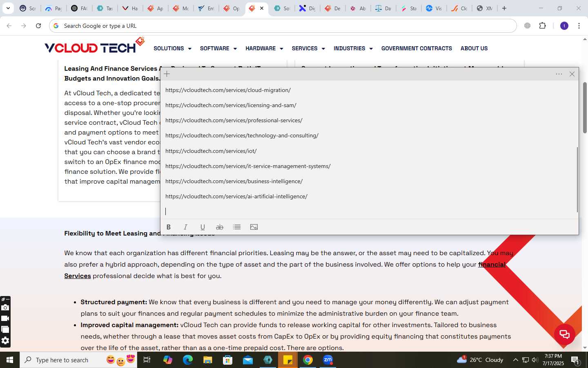This screenshot has width=588, height=368.
Task: Switch to the 'Ent' browser tab
Action: pyautogui.click(x=207, y=8)
